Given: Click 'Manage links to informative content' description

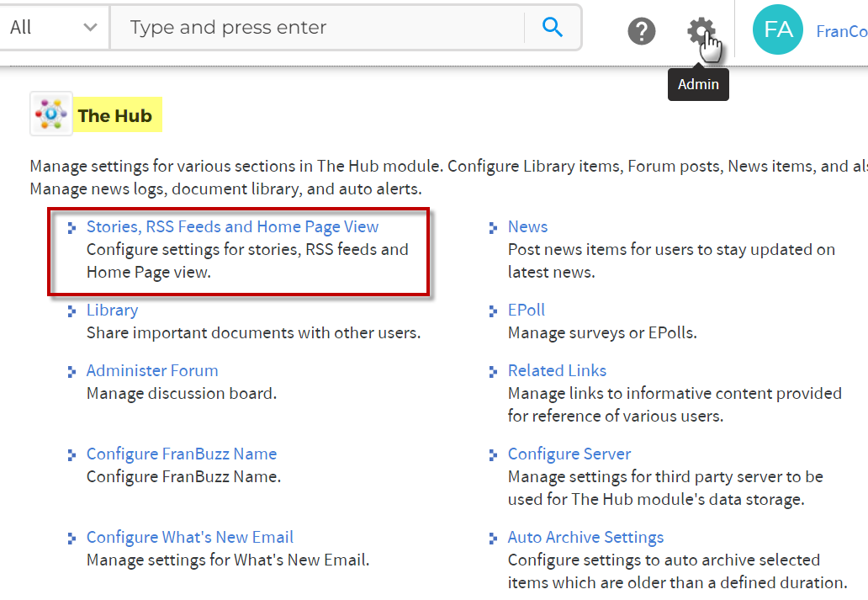Looking at the screenshot, I should tap(675, 405).
